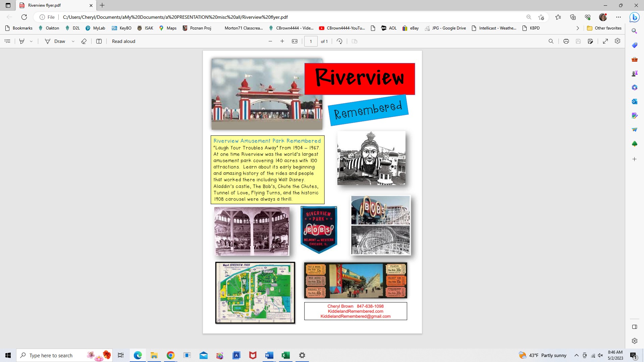Image resolution: width=644 pixels, height=362 pixels.
Task: Click Fit to width icon
Action: click(x=294, y=41)
